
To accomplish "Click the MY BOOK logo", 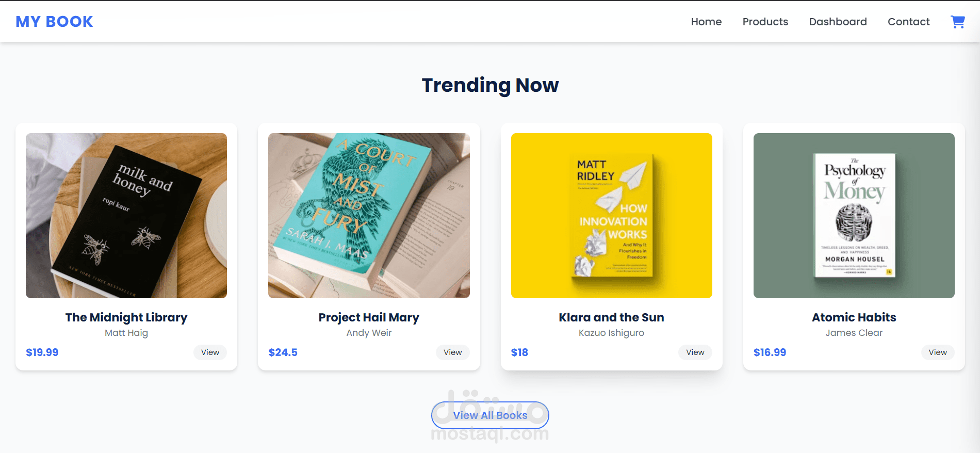I will pyautogui.click(x=54, y=22).
